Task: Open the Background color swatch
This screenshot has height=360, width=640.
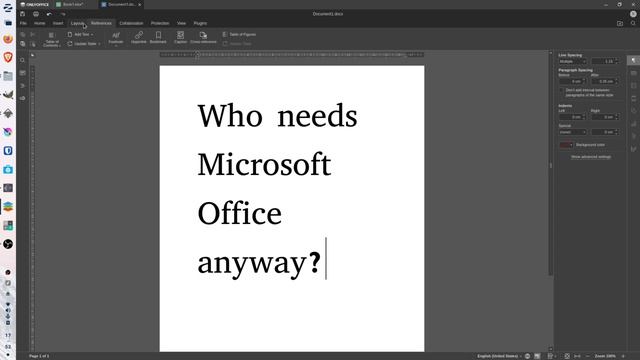Action: 566,145
